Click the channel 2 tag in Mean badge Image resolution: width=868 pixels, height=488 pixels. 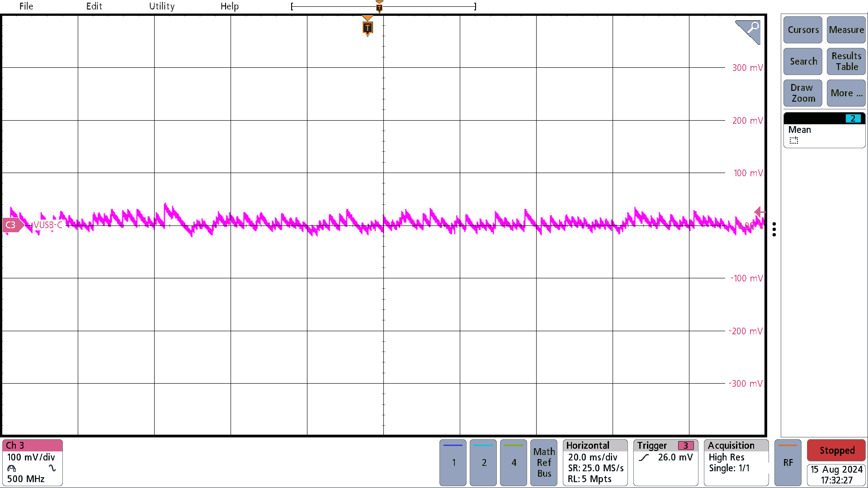click(x=853, y=118)
